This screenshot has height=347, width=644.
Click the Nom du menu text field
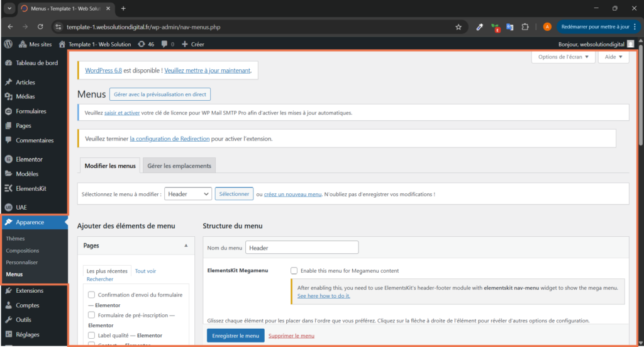302,247
